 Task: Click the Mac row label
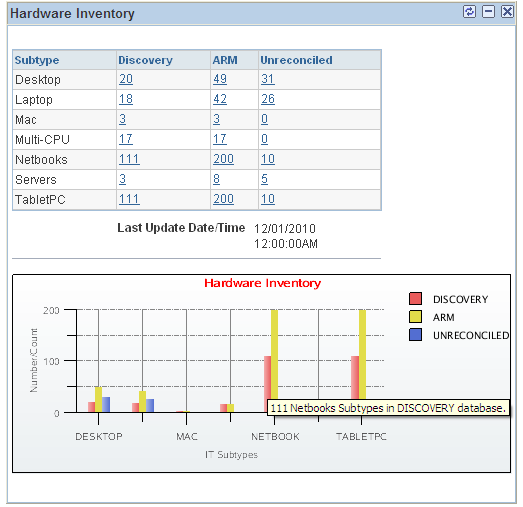(26, 119)
